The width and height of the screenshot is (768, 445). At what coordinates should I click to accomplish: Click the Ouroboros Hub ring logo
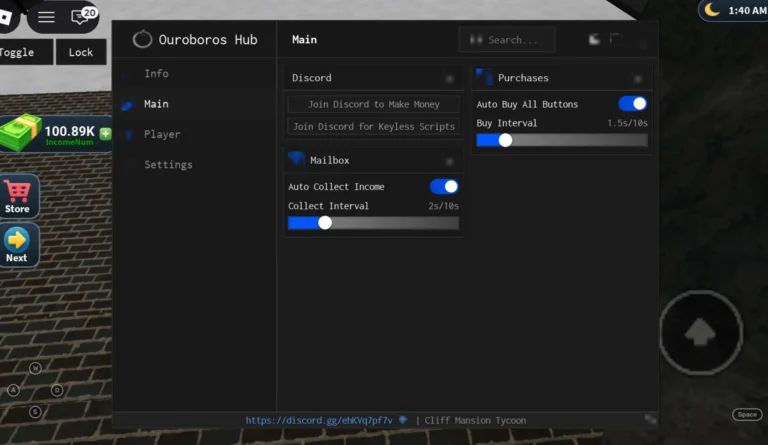pyautogui.click(x=142, y=39)
